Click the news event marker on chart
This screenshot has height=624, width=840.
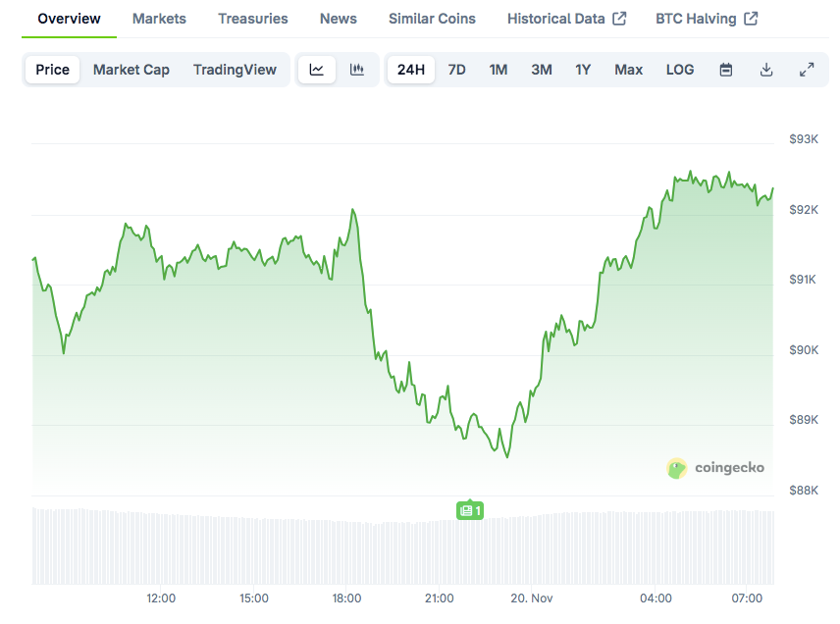[470, 510]
